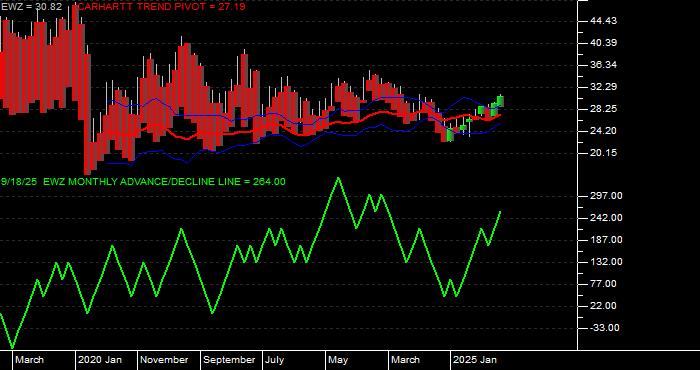Select the 2025 Jan date marker
The image size is (700, 370).
tap(475, 360)
